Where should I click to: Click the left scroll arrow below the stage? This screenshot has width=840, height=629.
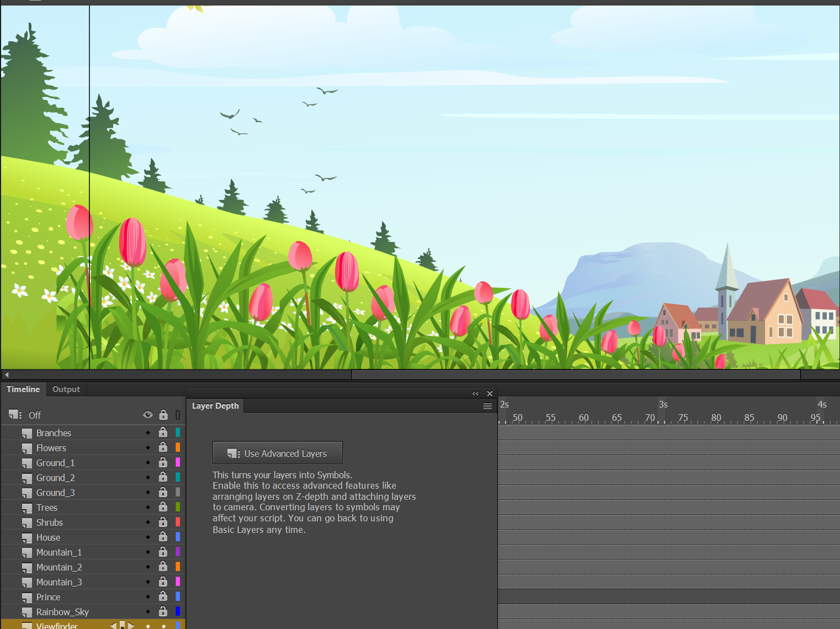point(6,374)
